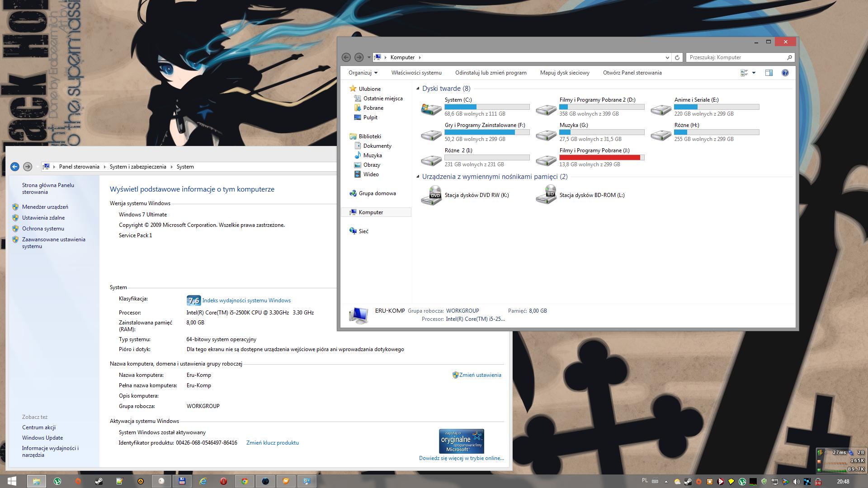
Task: Toggle the preview pane icon
Action: pyautogui.click(x=769, y=73)
